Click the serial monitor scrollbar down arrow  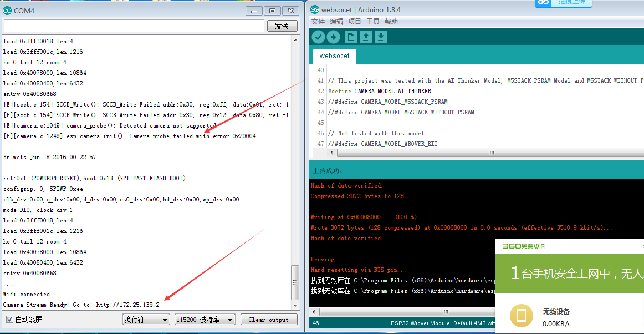click(295, 305)
